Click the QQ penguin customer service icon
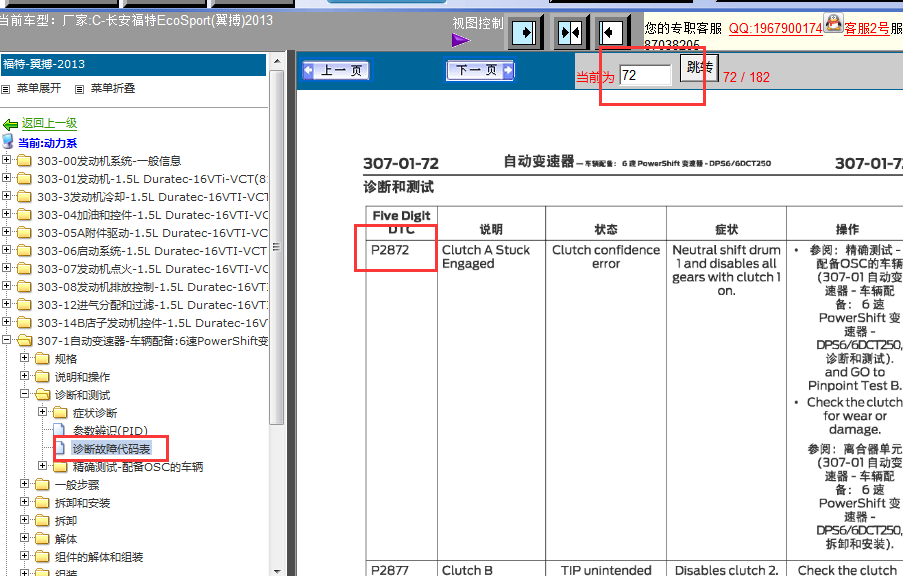The height and width of the screenshot is (576, 903). pyautogui.click(x=833, y=23)
